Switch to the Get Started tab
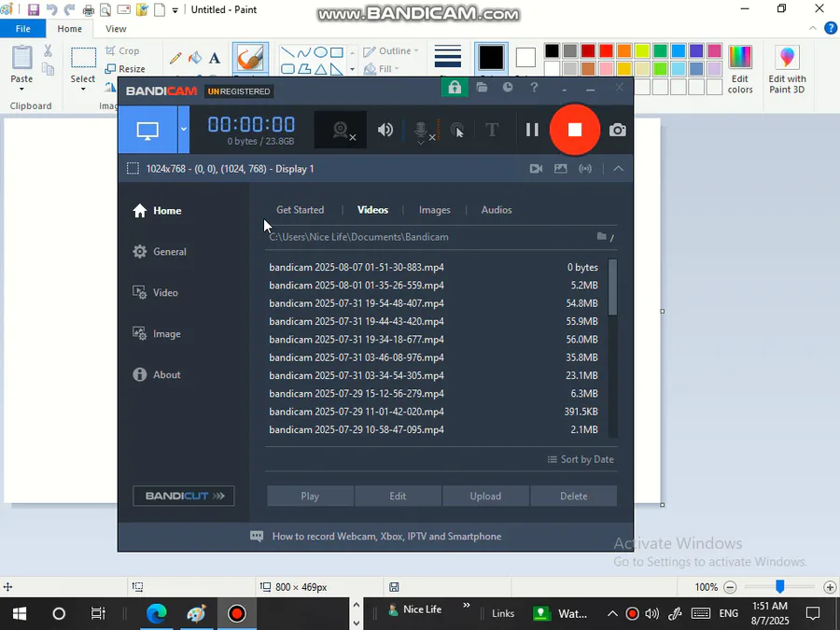The image size is (840, 630). point(300,210)
